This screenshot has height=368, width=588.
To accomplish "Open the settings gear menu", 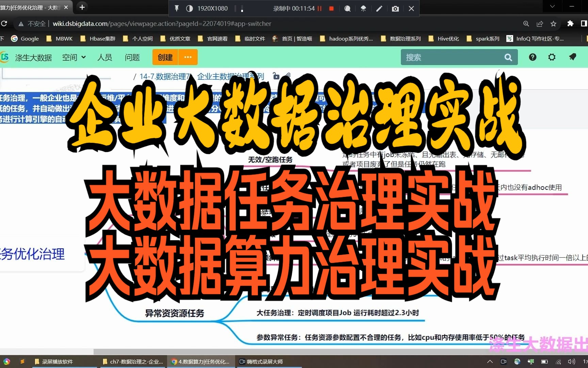I will (x=552, y=57).
